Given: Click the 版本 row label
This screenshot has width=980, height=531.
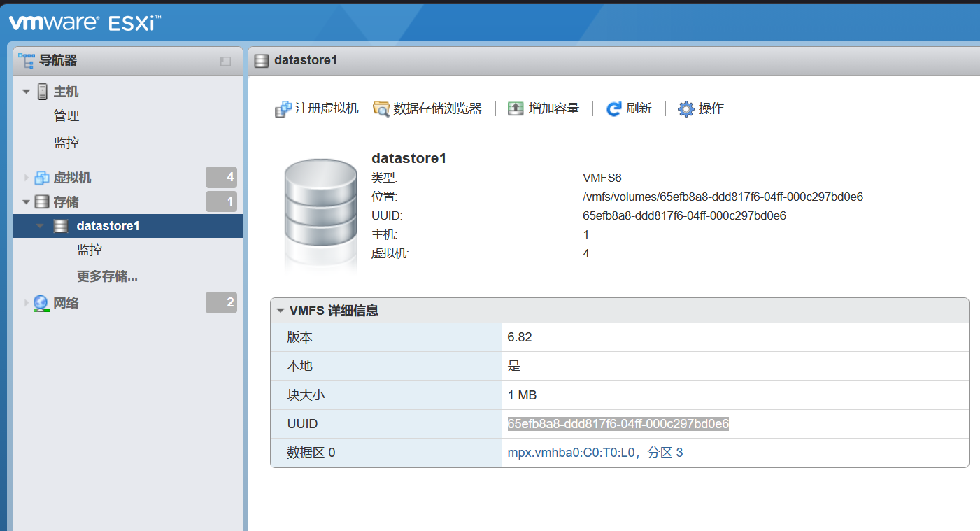Looking at the screenshot, I should 299,337.
